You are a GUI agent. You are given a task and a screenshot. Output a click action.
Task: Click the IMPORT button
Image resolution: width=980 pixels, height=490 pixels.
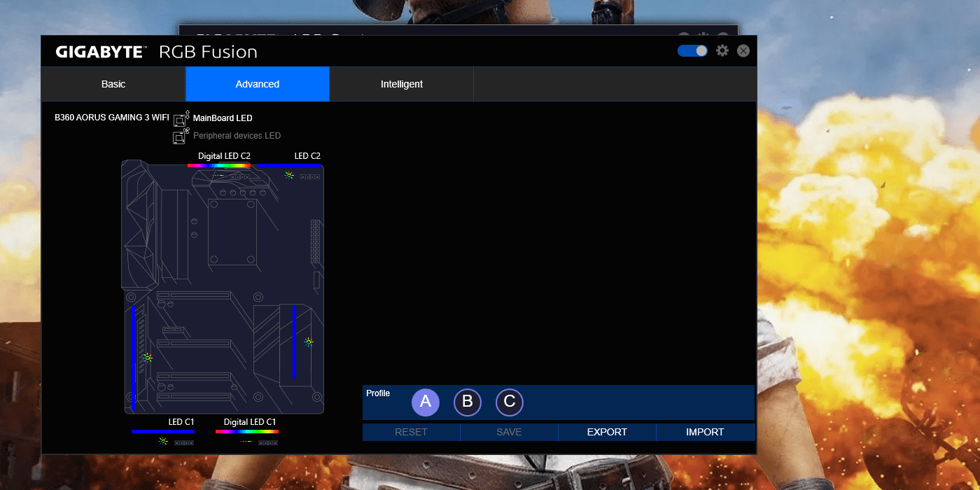705,432
